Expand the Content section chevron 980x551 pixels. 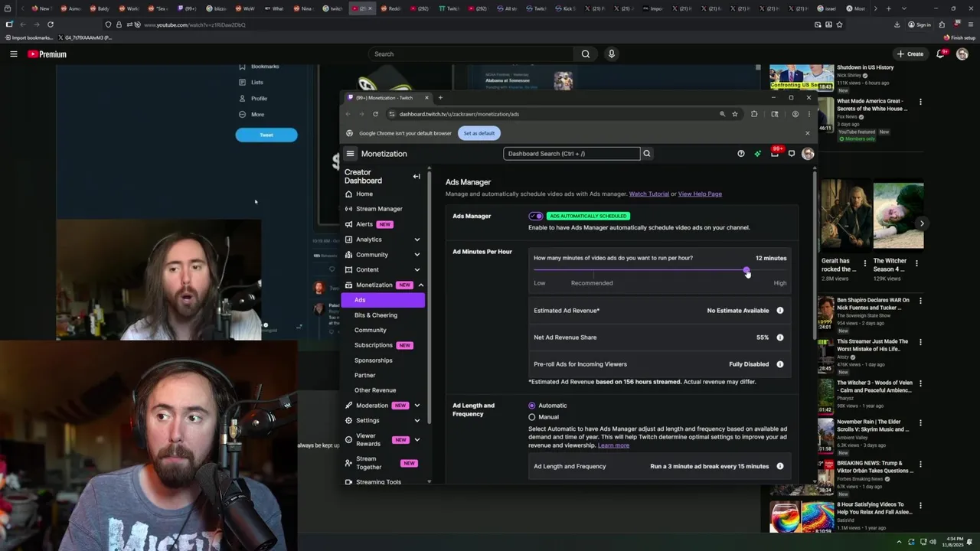click(417, 269)
